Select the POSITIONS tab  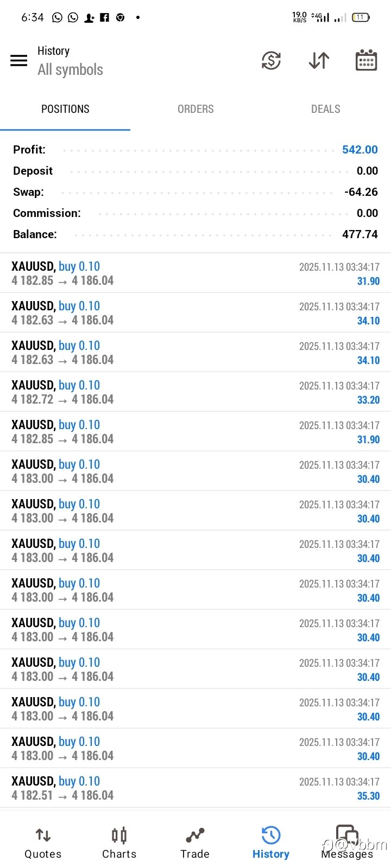(65, 109)
